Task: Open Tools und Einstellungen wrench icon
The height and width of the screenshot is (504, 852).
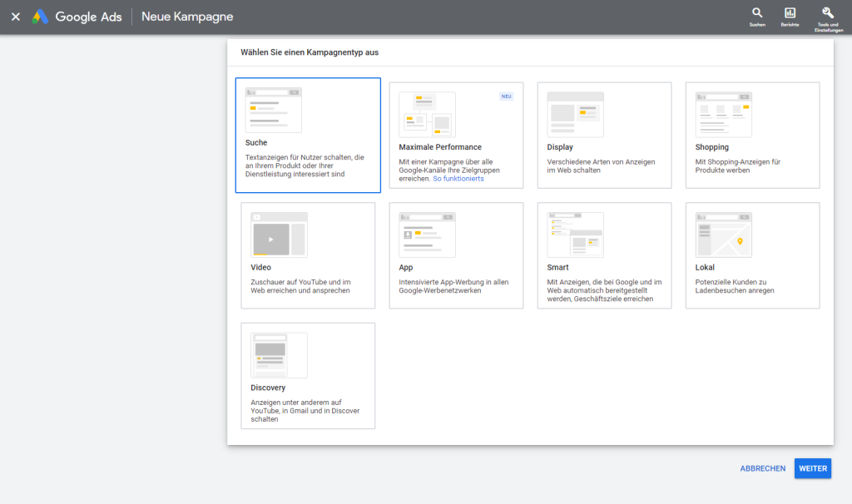Action: coord(827,17)
